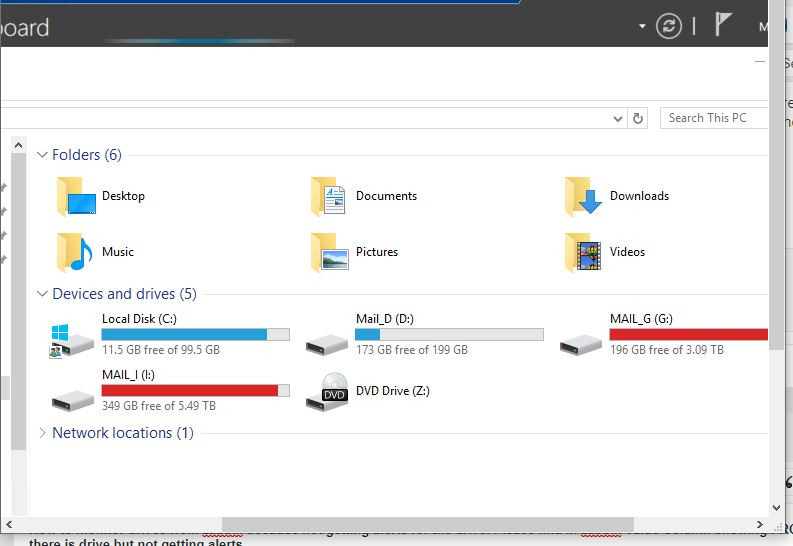This screenshot has height=546, width=793.
Task: Click the MAIL_I (I:) red usage bar
Action: point(195,390)
